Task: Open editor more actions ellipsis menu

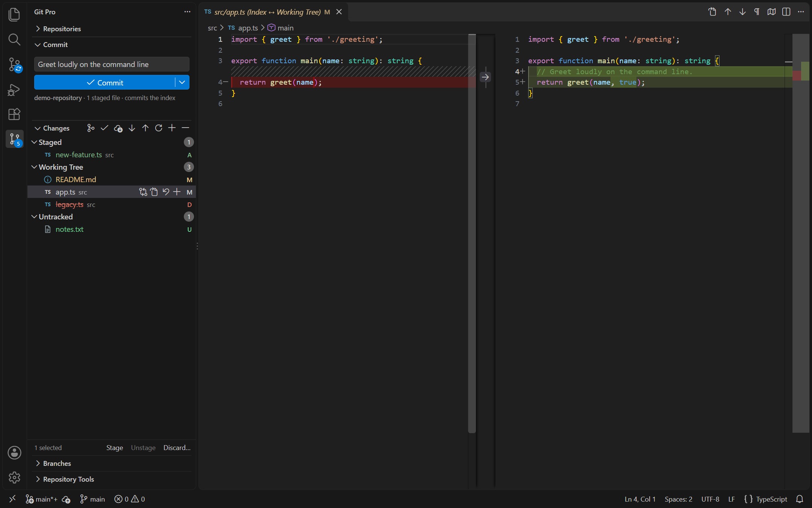Action: pyautogui.click(x=801, y=12)
